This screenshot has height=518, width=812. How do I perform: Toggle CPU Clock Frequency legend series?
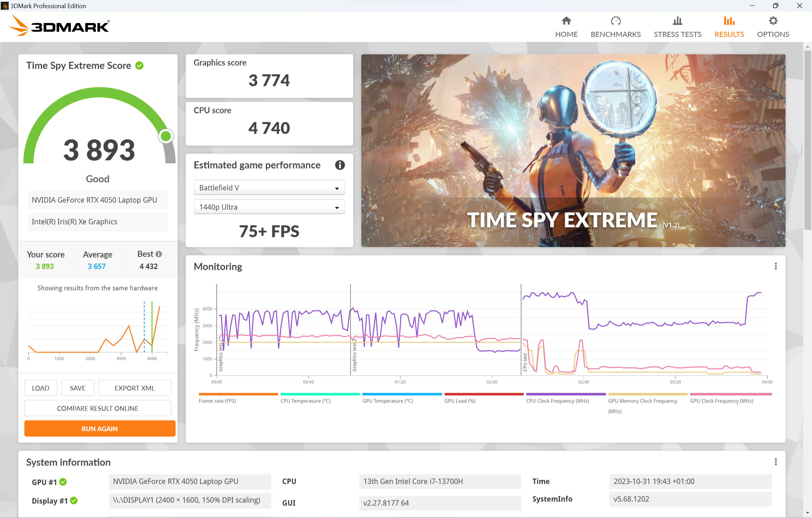557,401
